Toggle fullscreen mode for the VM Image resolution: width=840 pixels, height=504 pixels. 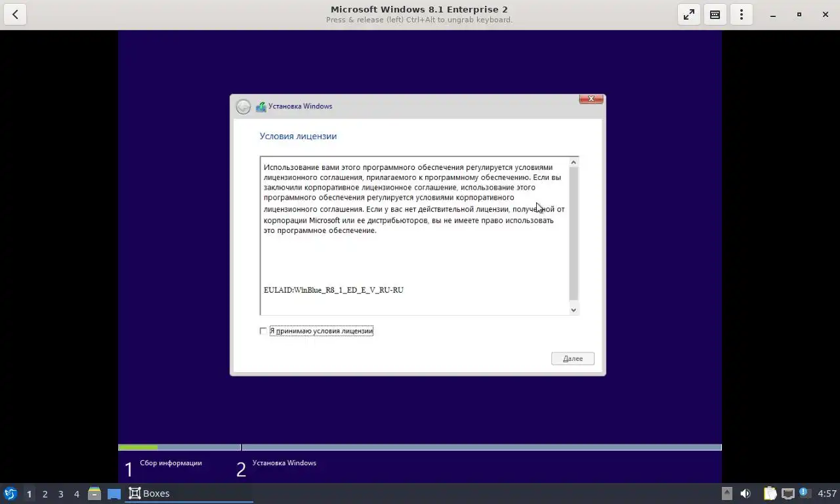(x=689, y=14)
